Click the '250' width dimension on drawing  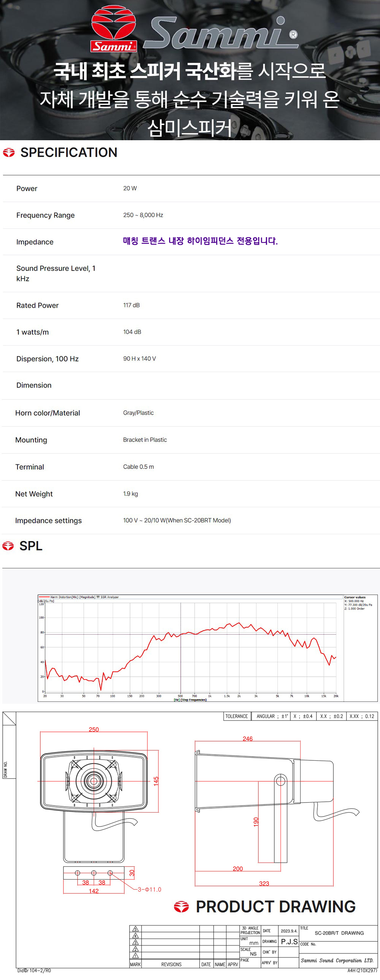coord(93,729)
